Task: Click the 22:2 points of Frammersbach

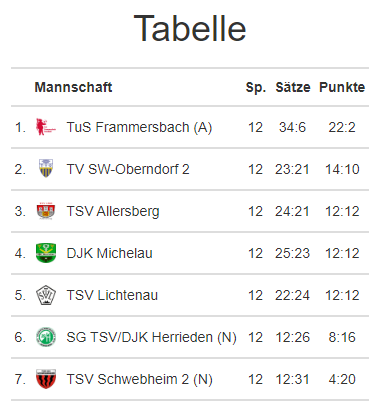Action: click(x=342, y=127)
